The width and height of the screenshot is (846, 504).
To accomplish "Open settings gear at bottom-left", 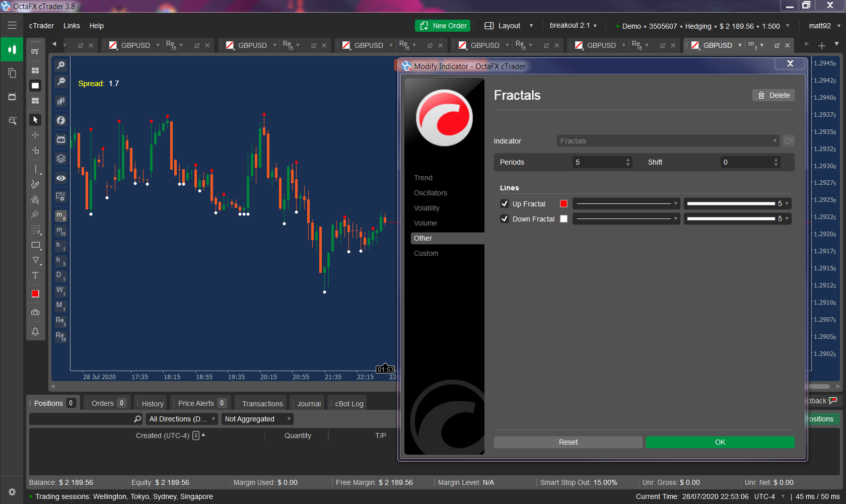I will pyautogui.click(x=12, y=492).
